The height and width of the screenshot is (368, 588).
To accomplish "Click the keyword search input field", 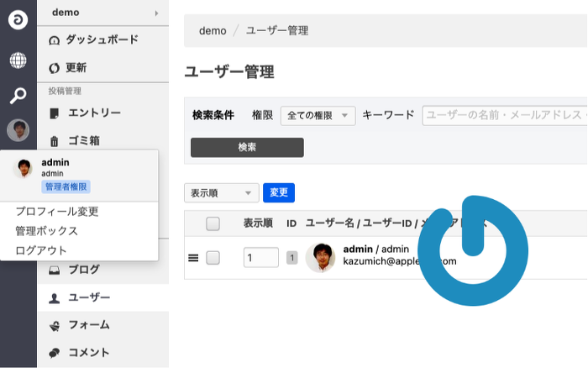I will click(x=504, y=116).
